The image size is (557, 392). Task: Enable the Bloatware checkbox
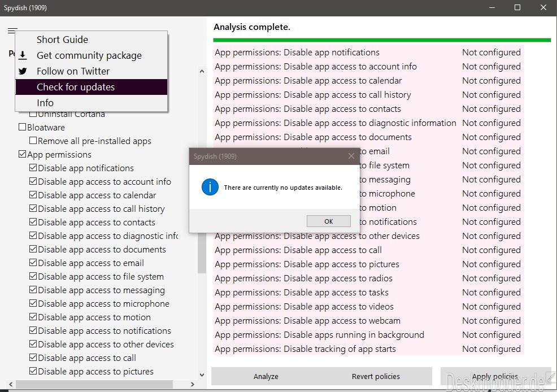pyautogui.click(x=23, y=127)
